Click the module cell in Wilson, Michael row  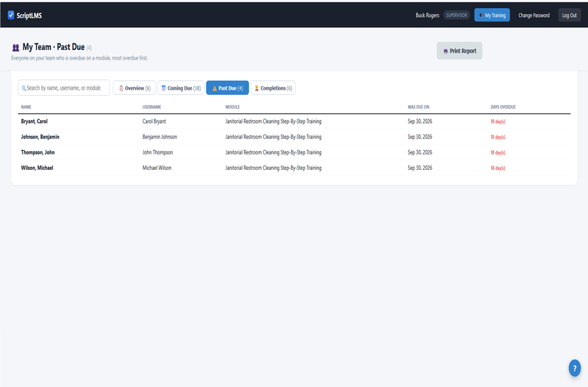(273, 168)
